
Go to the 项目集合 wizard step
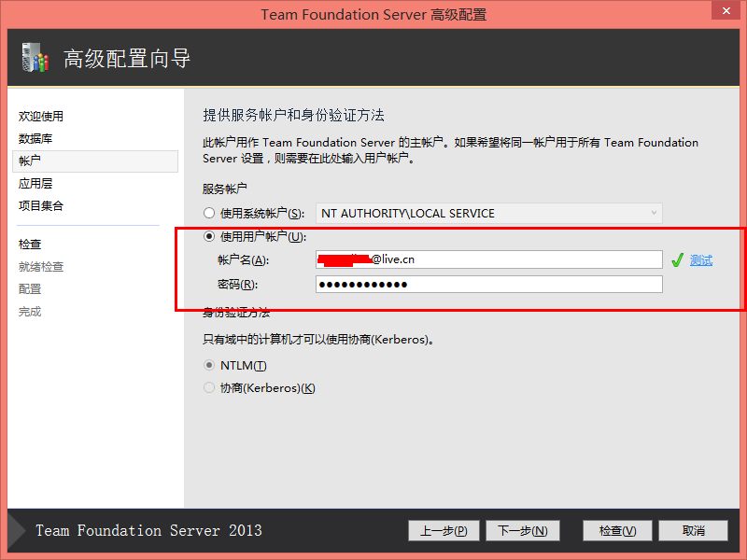[41, 205]
